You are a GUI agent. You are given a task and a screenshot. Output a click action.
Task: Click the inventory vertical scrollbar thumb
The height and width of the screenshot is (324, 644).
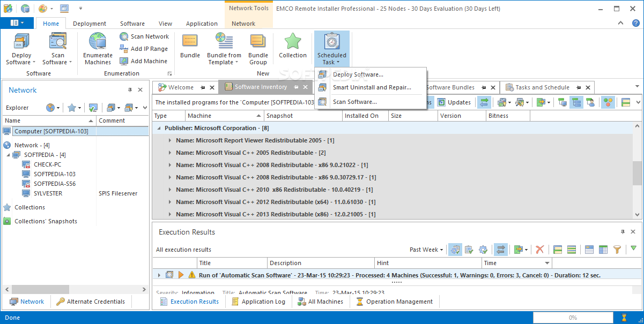pos(637,172)
